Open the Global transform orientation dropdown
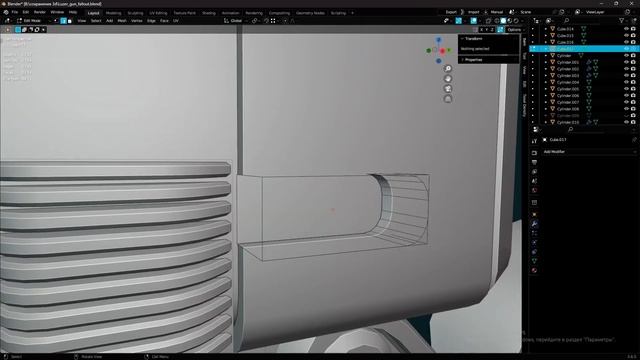Screen dimensions: 640x360 [236, 21]
